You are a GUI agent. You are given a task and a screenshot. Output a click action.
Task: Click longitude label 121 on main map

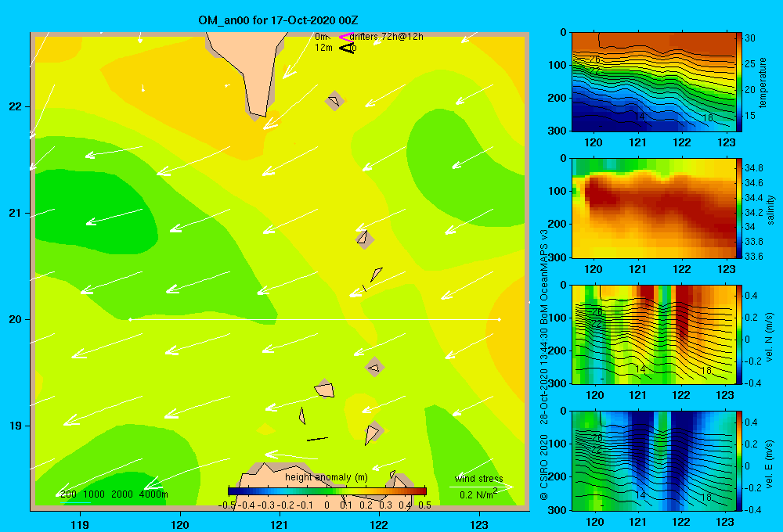pos(280,524)
